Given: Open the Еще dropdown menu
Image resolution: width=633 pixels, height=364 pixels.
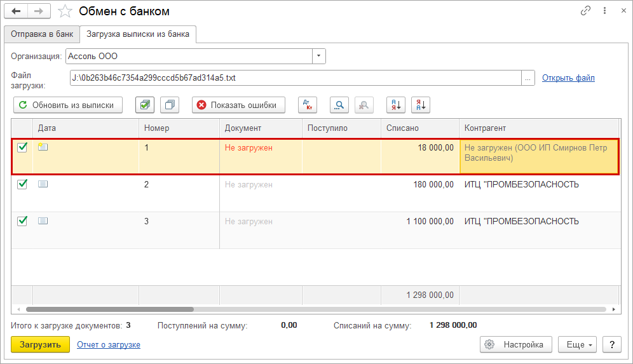Looking at the screenshot, I should (577, 344).
